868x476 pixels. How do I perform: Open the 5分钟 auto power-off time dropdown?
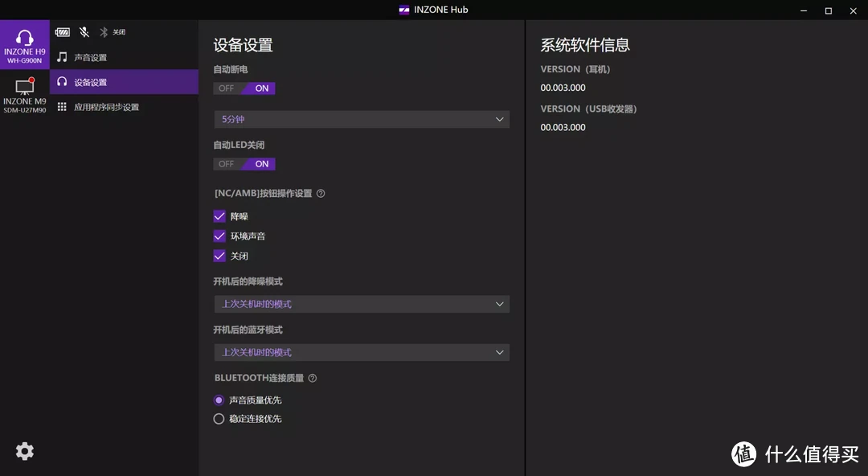362,119
